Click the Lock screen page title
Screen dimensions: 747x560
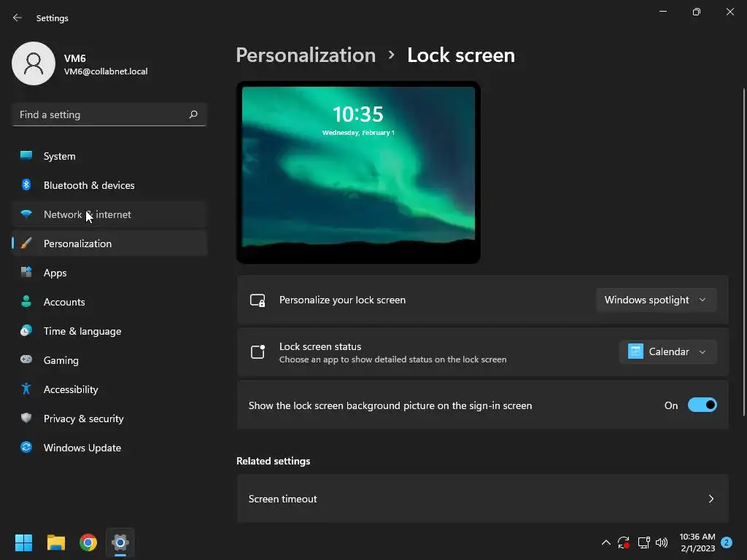click(461, 55)
